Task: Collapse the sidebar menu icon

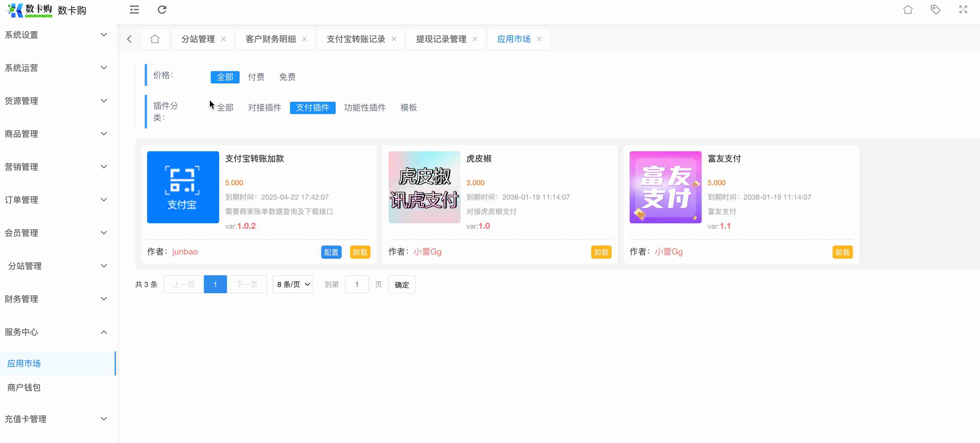Action: 134,10
